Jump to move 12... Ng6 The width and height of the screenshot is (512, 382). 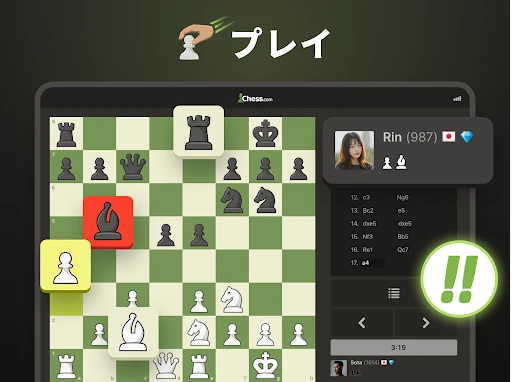point(402,197)
